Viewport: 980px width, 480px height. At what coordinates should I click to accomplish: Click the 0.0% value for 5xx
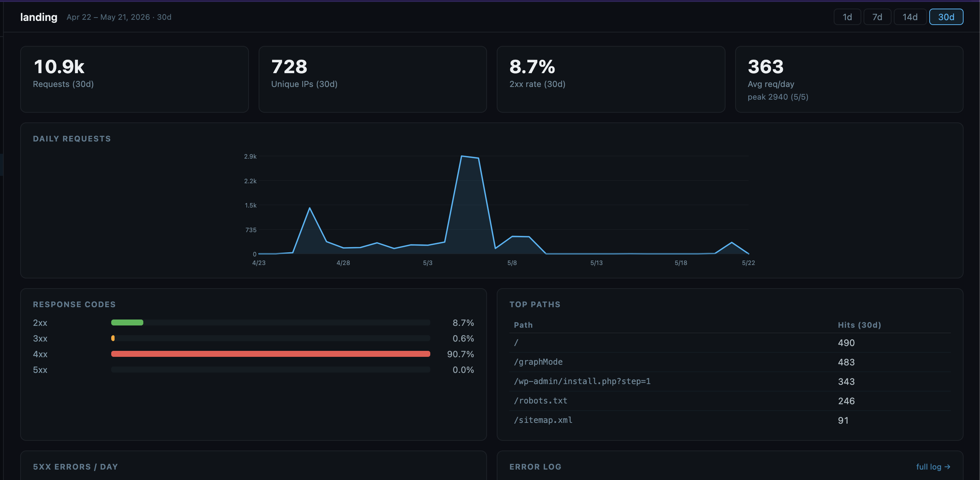[x=463, y=370]
